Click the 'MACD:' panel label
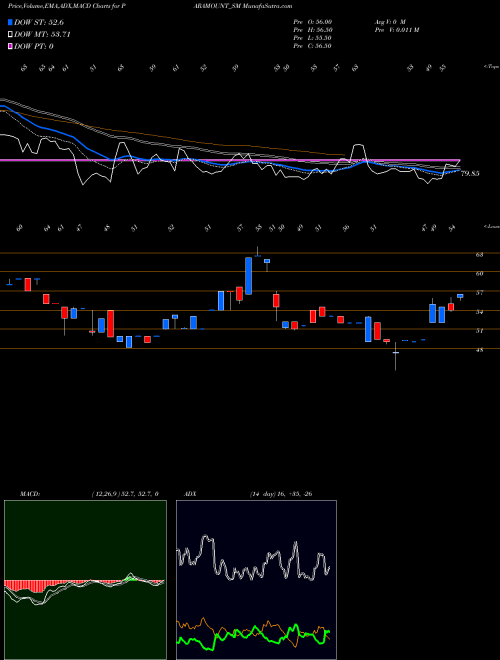Viewport: 500px width, 660px height. (x=29, y=494)
